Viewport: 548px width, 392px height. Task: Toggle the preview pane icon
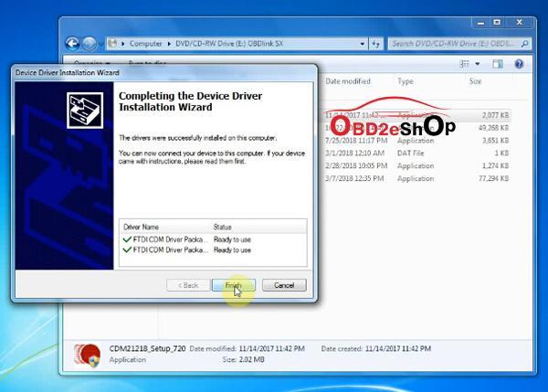tap(498, 64)
